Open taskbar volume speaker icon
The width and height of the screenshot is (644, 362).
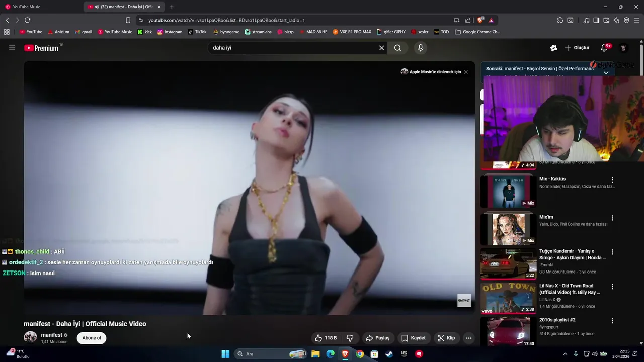click(594, 354)
